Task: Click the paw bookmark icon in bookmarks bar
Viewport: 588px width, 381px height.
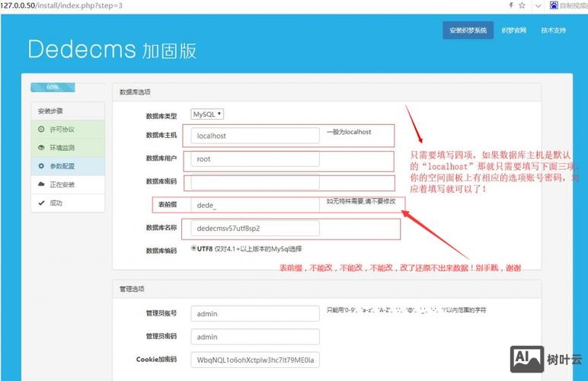Action: [554, 5]
